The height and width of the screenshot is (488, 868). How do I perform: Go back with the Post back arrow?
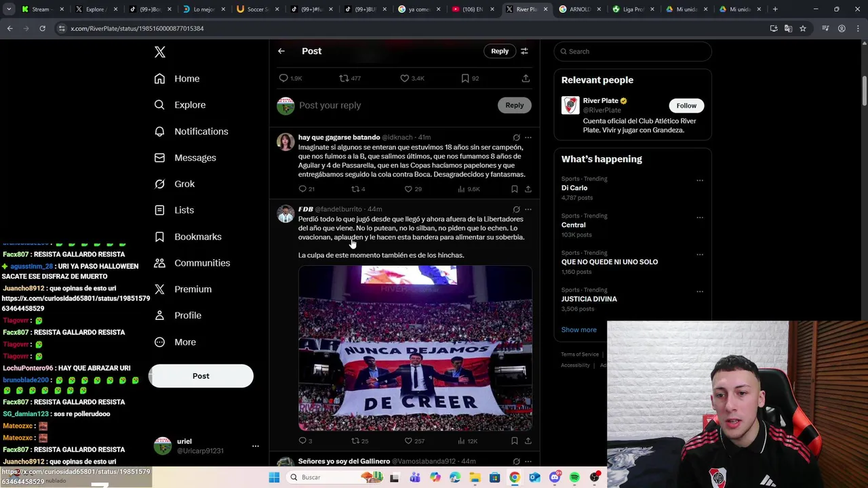click(x=281, y=51)
